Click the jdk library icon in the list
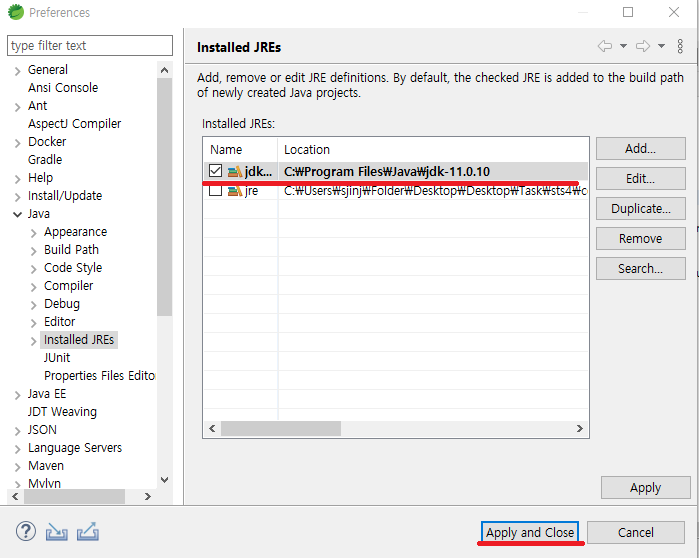The width and height of the screenshot is (699, 558). point(234,172)
